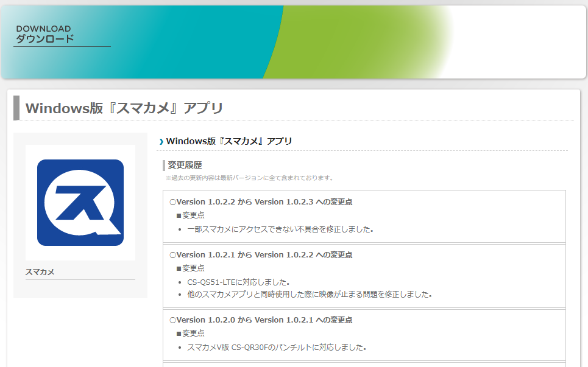
Task: Click the note ※過去の更新内容は最新バージョンに全て含まれております。
Action: pos(250,178)
